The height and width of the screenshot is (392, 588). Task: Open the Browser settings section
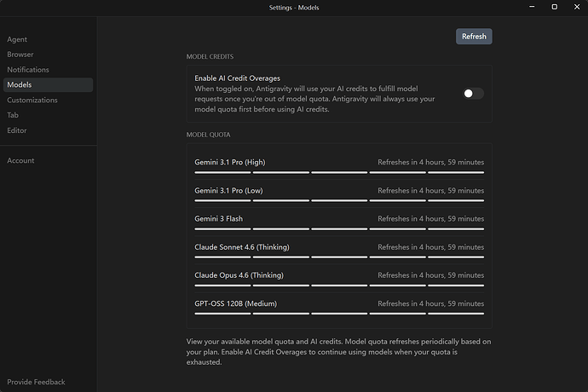20,55
